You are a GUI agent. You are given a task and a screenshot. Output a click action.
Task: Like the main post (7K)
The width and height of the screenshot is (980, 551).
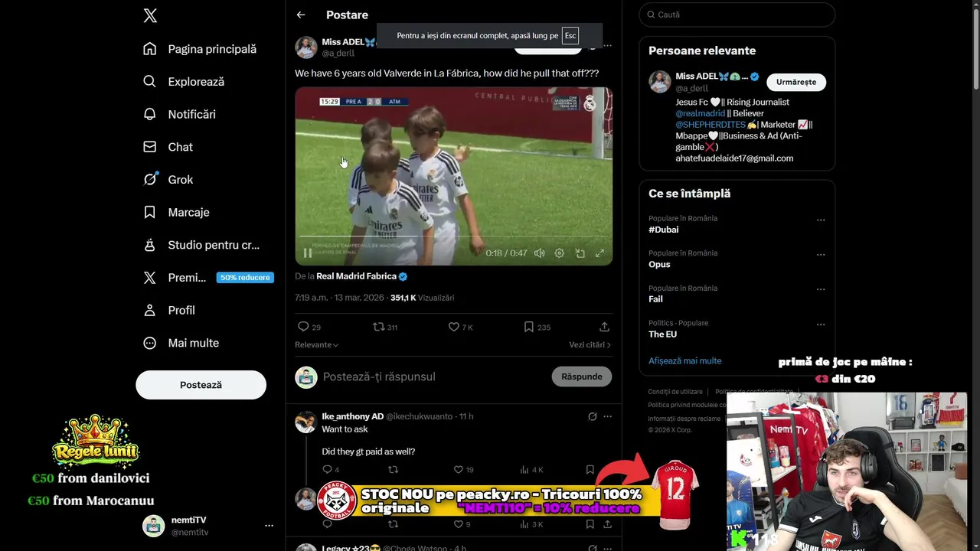461,327
